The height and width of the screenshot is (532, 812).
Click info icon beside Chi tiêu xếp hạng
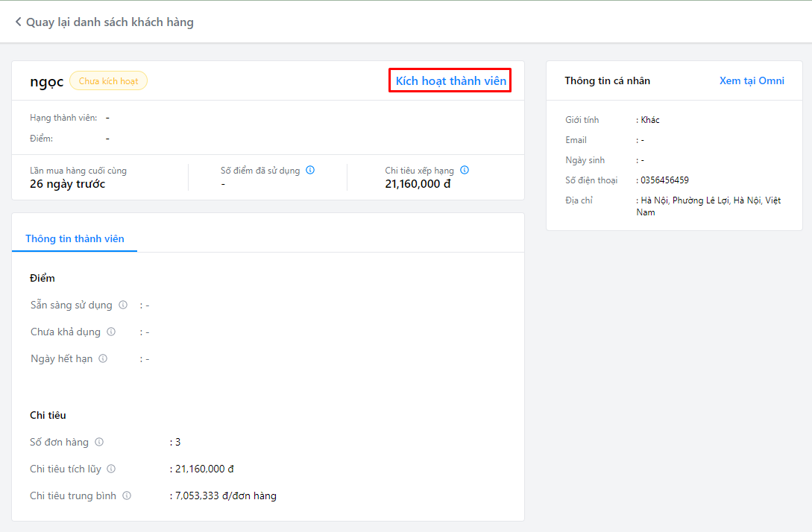point(465,170)
